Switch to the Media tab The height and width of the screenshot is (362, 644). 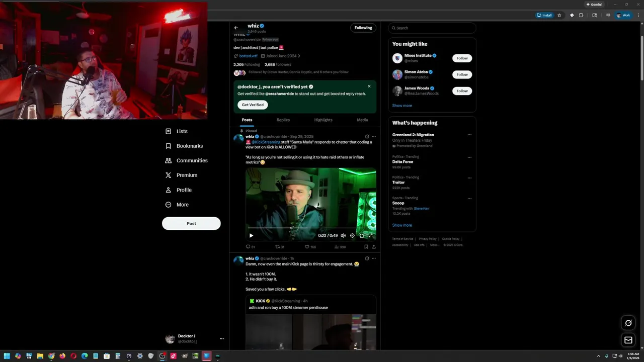click(362, 120)
